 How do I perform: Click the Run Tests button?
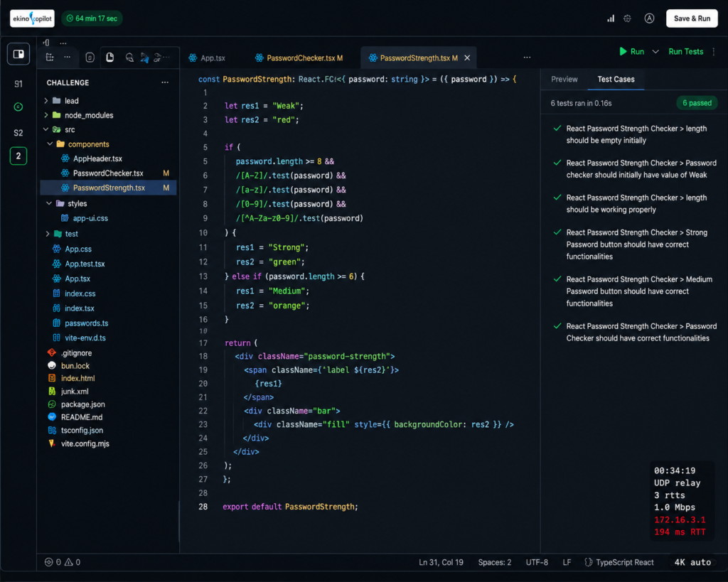(686, 51)
